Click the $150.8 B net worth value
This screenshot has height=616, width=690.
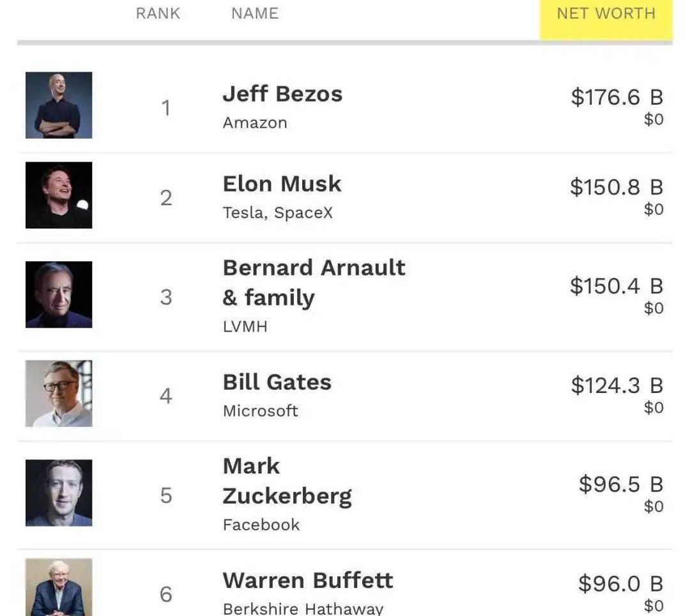coord(617,187)
